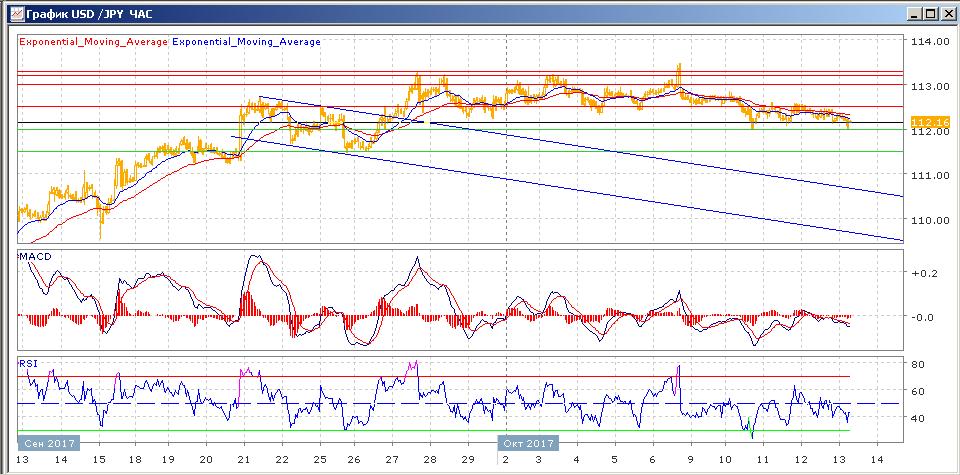Click the red Exponential_Moving_Average legend label
This screenshot has width=960, height=475.
pyautogui.click(x=94, y=42)
